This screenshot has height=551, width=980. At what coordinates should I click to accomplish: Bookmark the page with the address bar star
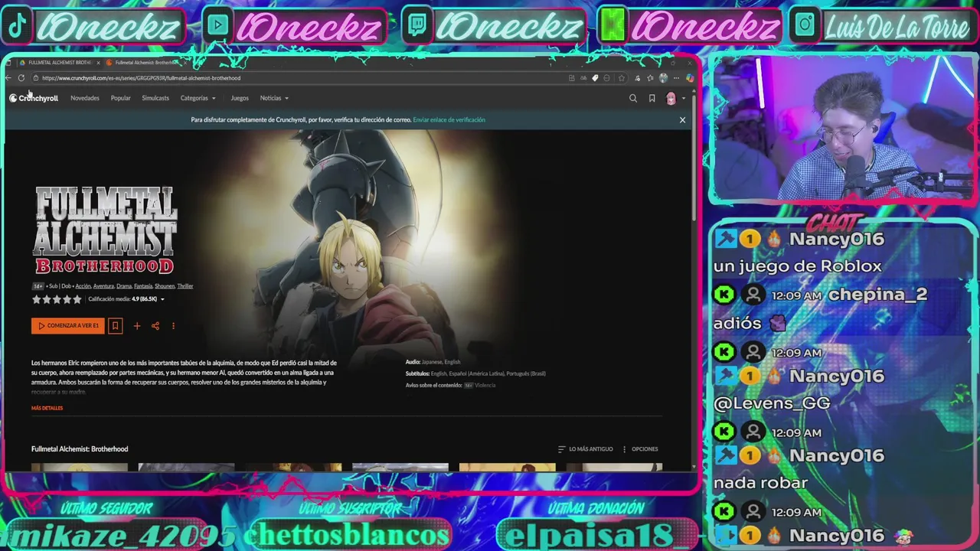click(x=622, y=78)
